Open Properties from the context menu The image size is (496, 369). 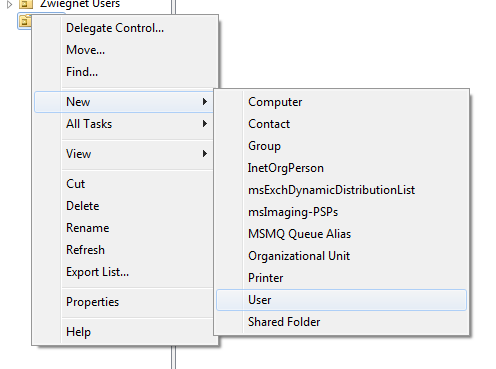coord(125,302)
